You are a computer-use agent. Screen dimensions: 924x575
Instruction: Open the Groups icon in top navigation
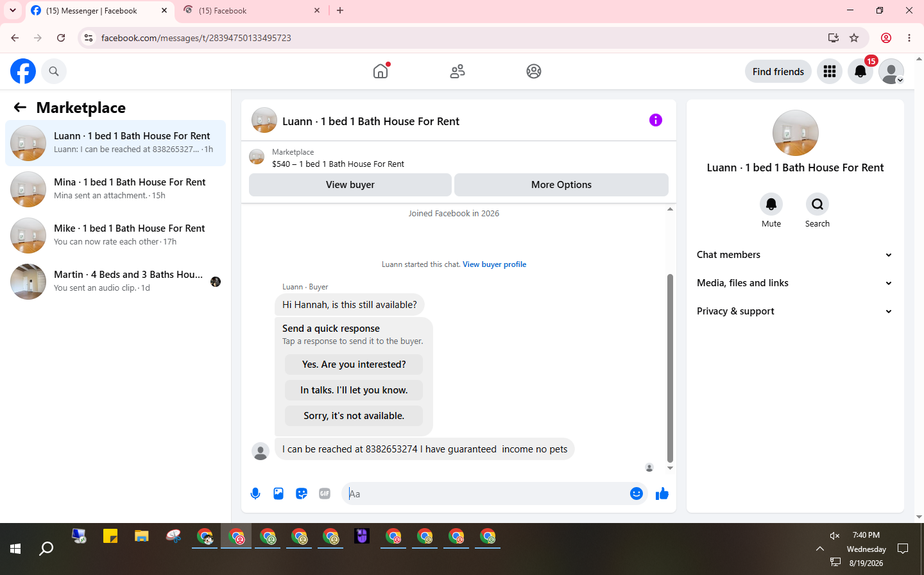point(534,71)
